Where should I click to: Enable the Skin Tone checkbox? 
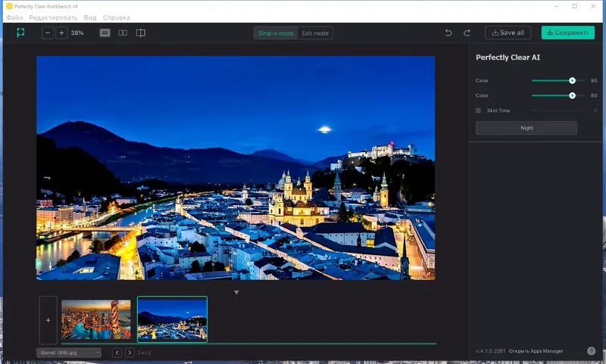(x=478, y=110)
